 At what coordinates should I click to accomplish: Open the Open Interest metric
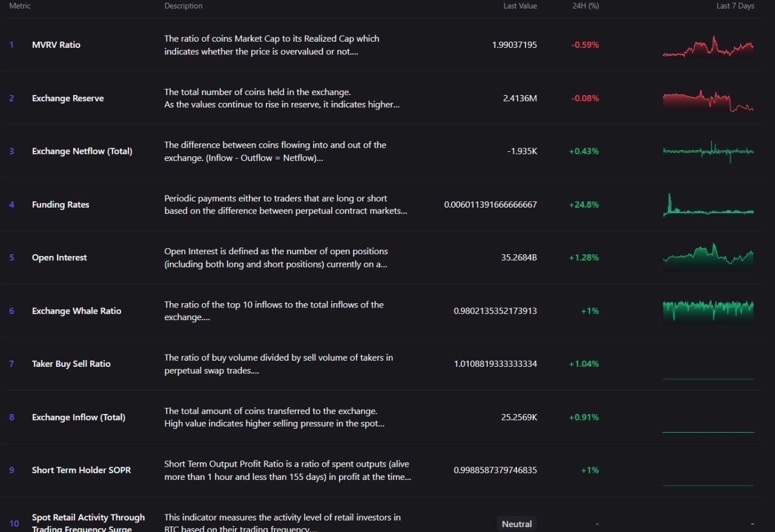tap(59, 257)
